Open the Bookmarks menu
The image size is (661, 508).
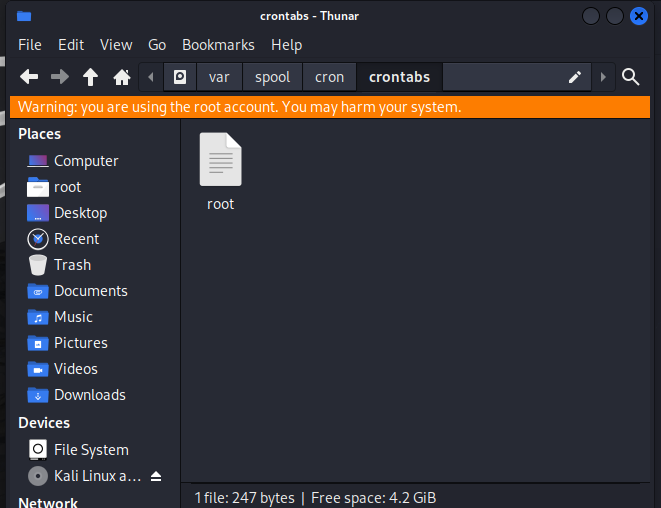[218, 45]
